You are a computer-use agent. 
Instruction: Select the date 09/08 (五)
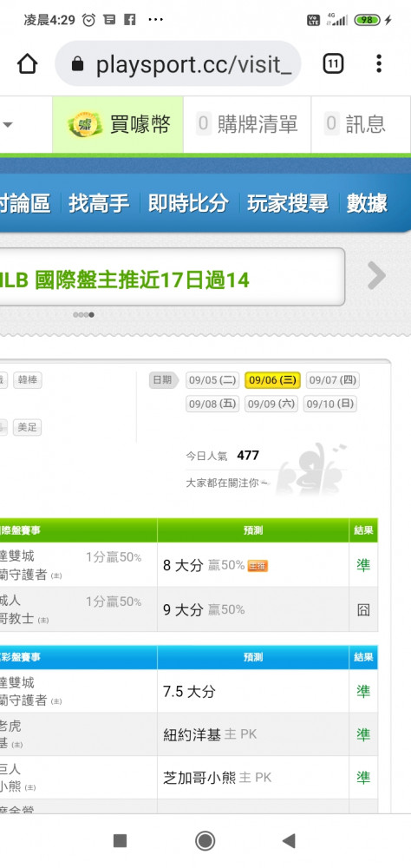(213, 404)
